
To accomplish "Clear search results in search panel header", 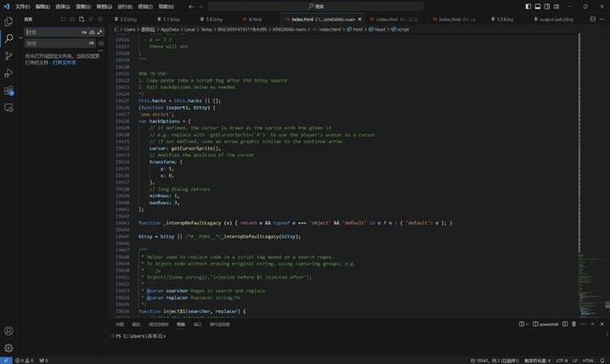I will [72, 19].
